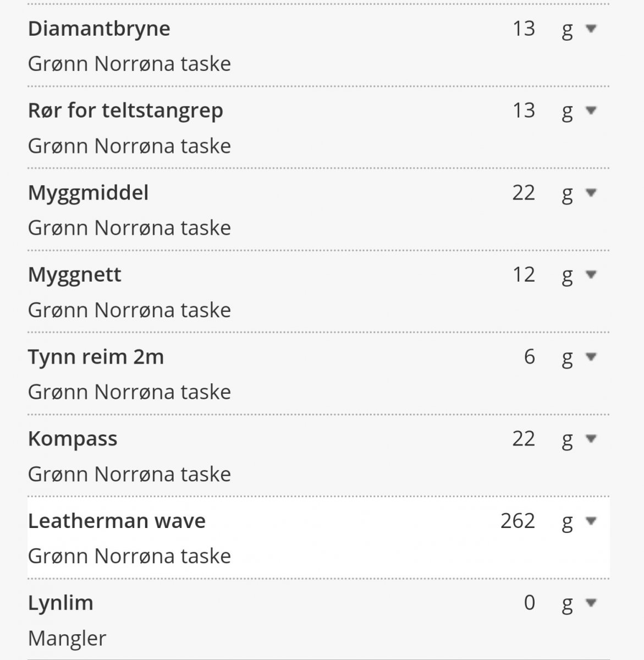Open the weight unit dropdown for Myggmiddel
The image size is (644, 660).
pyautogui.click(x=591, y=193)
